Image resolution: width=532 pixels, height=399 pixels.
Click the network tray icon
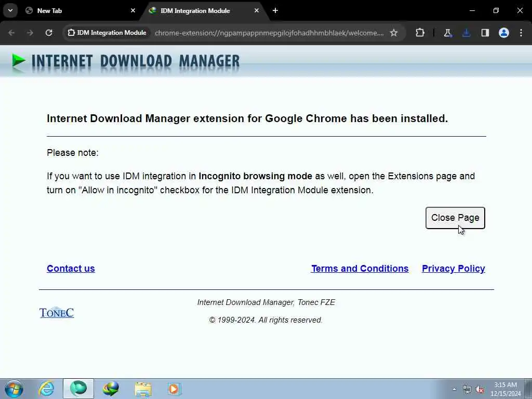click(467, 390)
